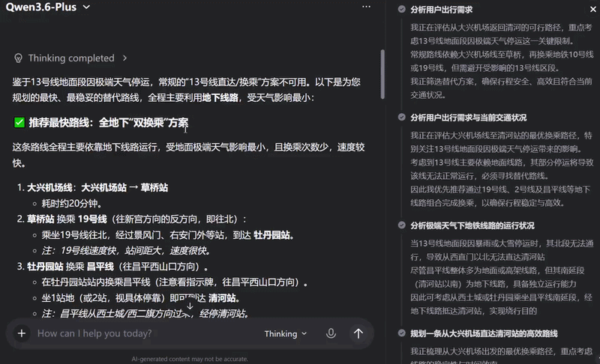Click the lightbulb thinking icon
Viewport: 600px width, 364px height.
pyautogui.click(x=18, y=58)
